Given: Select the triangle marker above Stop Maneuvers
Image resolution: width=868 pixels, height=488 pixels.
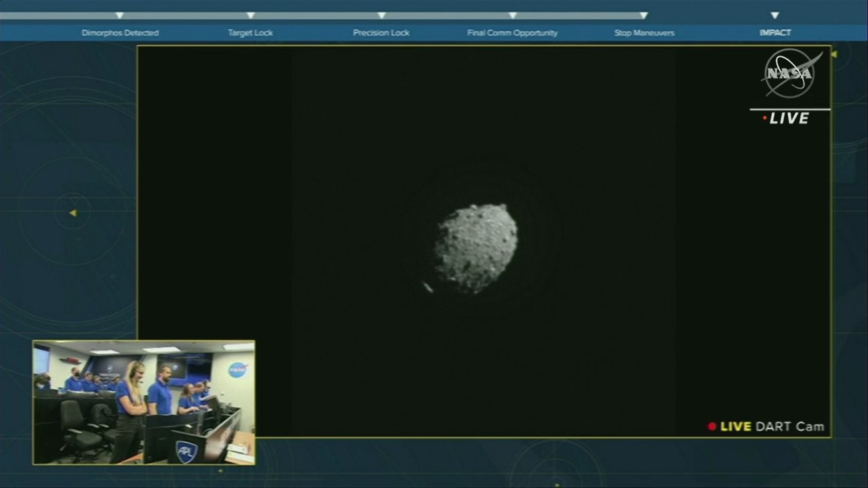Looking at the screenshot, I should point(644,15).
